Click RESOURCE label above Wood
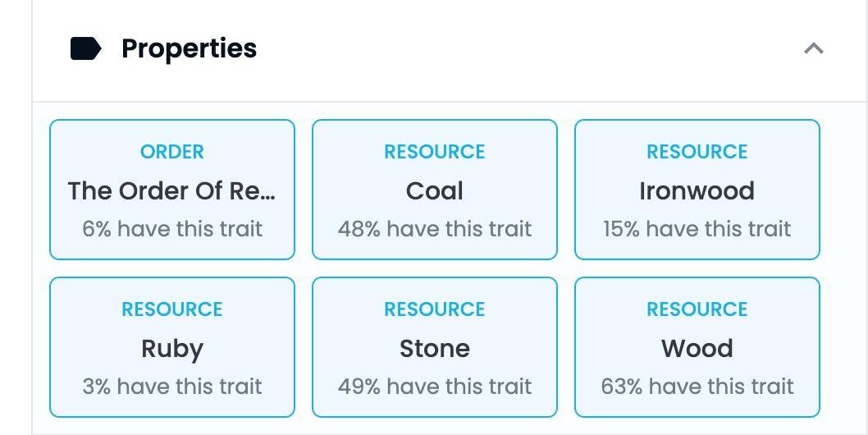The width and height of the screenshot is (868, 435). point(697,309)
